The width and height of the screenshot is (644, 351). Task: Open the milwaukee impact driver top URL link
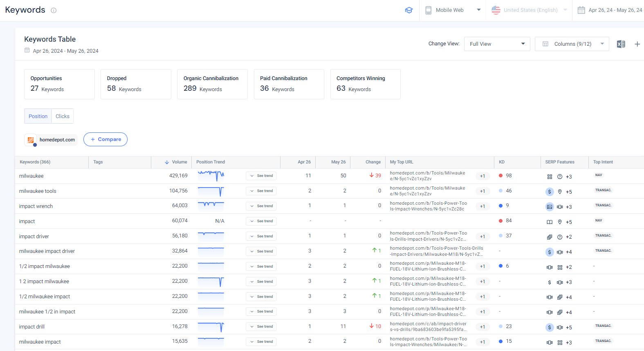pyautogui.click(x=436, y=251)
